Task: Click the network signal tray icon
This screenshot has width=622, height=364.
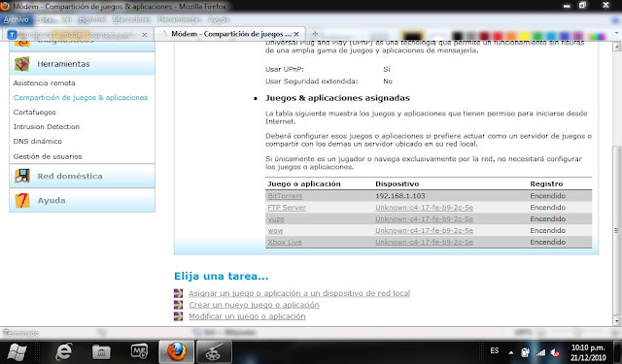Action: [x=540, y=352]
